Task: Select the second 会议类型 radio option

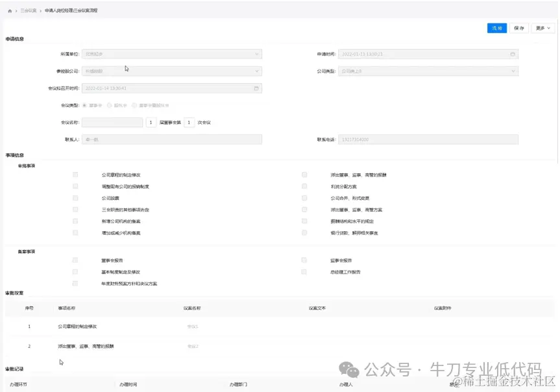Action: 109,105
